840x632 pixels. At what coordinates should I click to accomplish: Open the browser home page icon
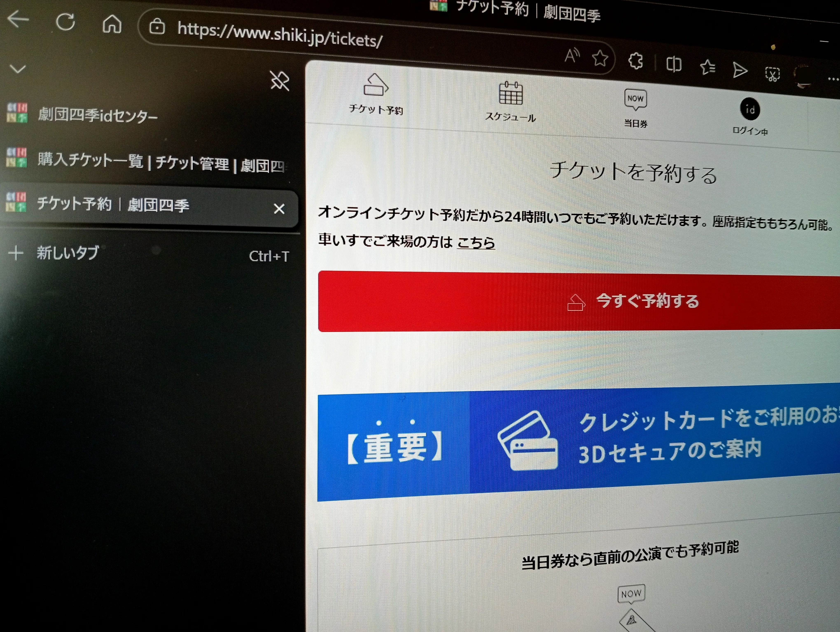pos(112,24)
